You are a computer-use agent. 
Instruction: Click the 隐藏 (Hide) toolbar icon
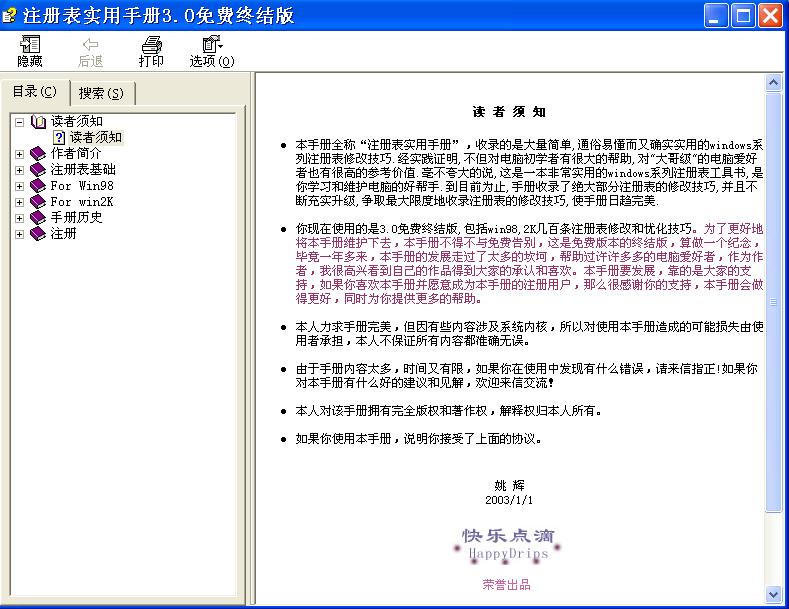[30, 45]
